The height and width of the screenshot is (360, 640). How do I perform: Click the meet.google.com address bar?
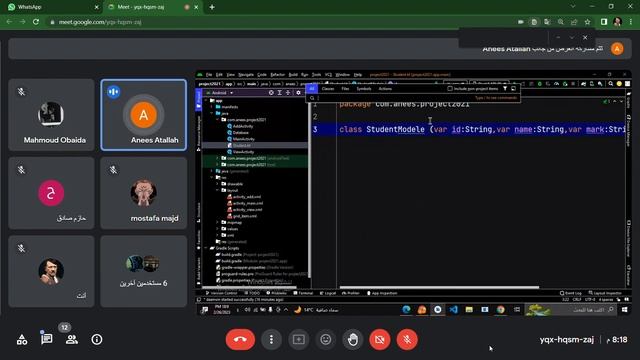point(282,22)
